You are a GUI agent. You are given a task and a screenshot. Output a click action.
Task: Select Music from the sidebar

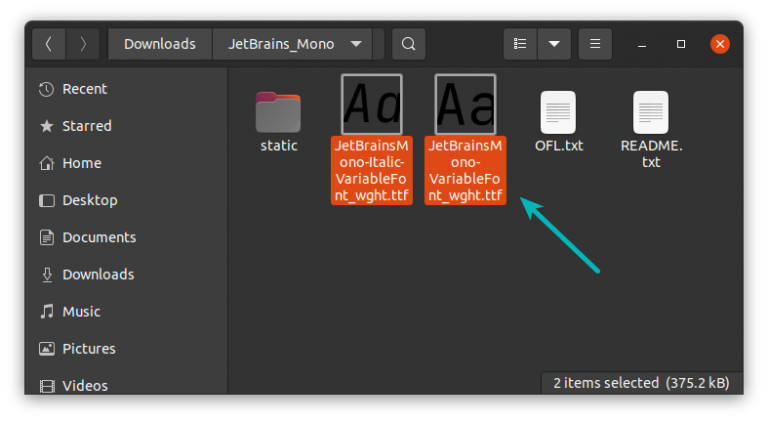point(81,311)
